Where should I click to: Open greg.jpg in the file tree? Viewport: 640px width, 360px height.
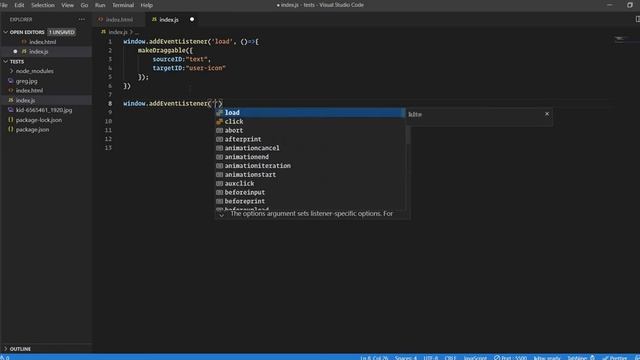pos(27,81)
